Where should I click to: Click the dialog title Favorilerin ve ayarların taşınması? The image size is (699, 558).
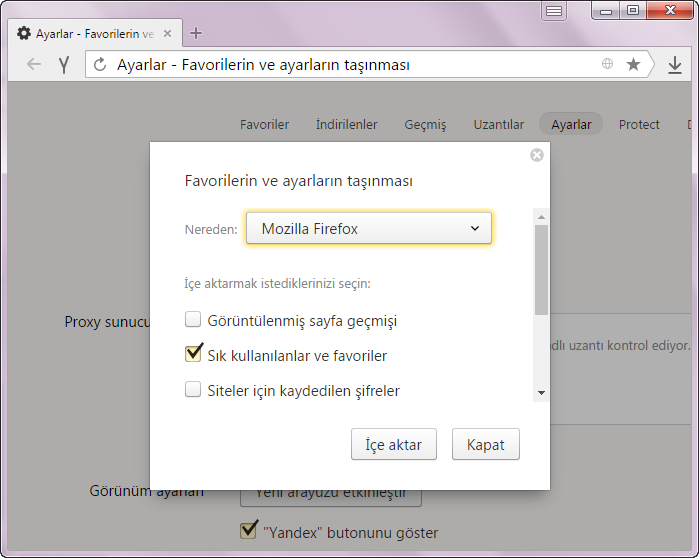point(299,181)
